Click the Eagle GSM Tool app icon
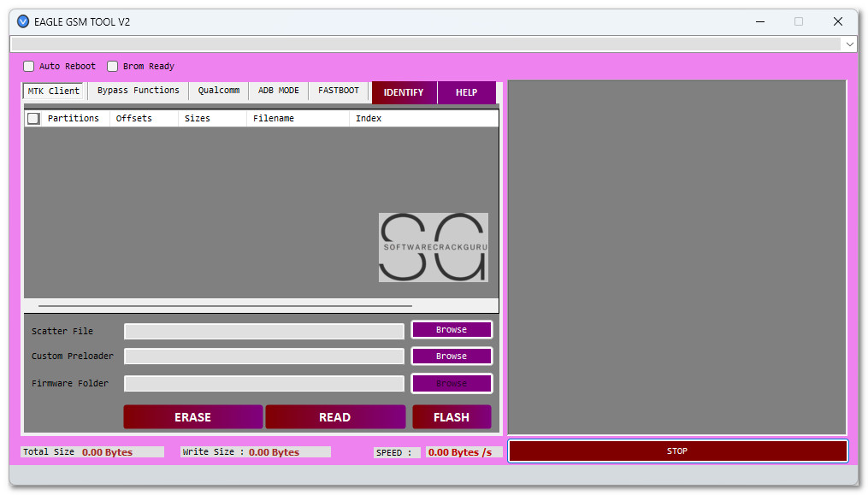Image resolution: width=868 pixels, height=495 pixels. [x=23, y=21]
